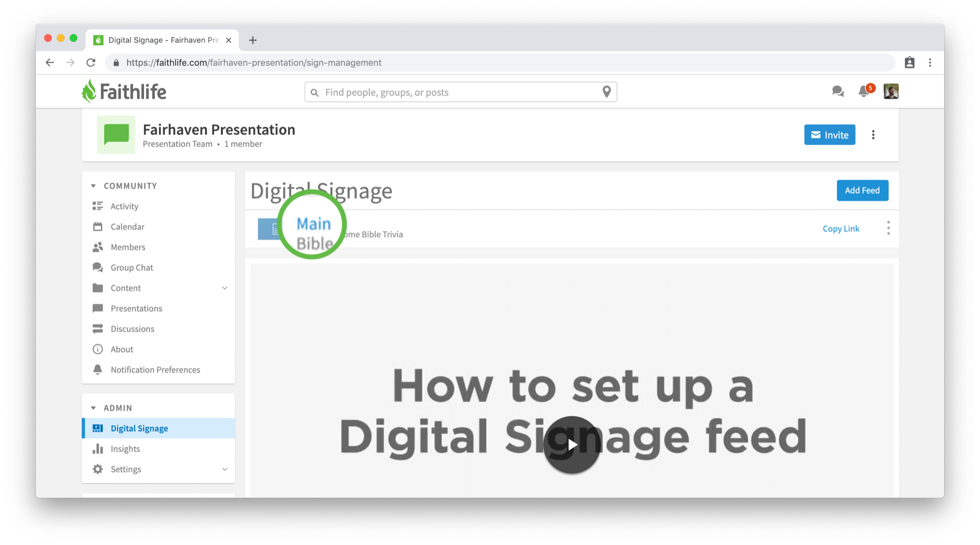The image size is (980, 545).
Task: Play the Digital Signage tutorial video
Action: (x=572, y=445)
